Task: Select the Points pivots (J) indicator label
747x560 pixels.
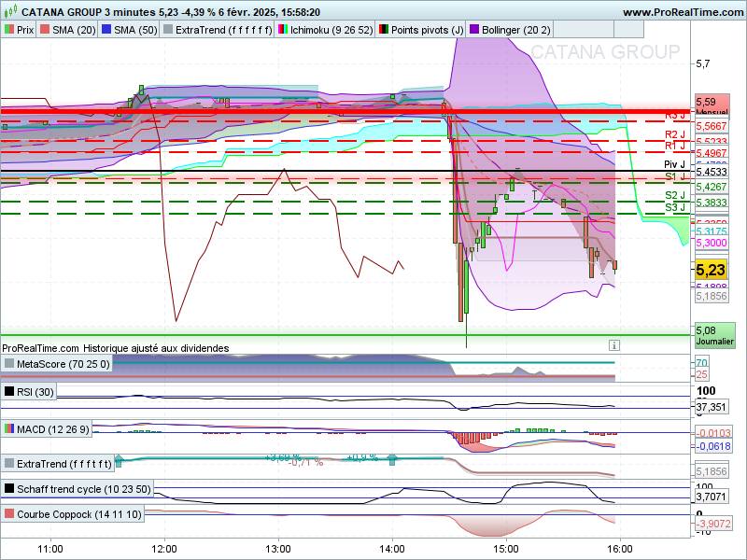Action: tap(426, 30)
